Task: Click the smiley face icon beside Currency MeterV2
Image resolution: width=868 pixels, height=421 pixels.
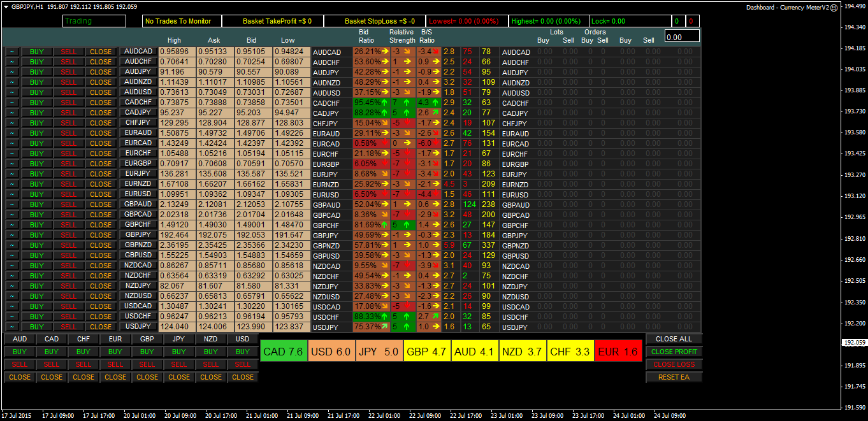Action: pyautogui.click(x=834, y=7)
